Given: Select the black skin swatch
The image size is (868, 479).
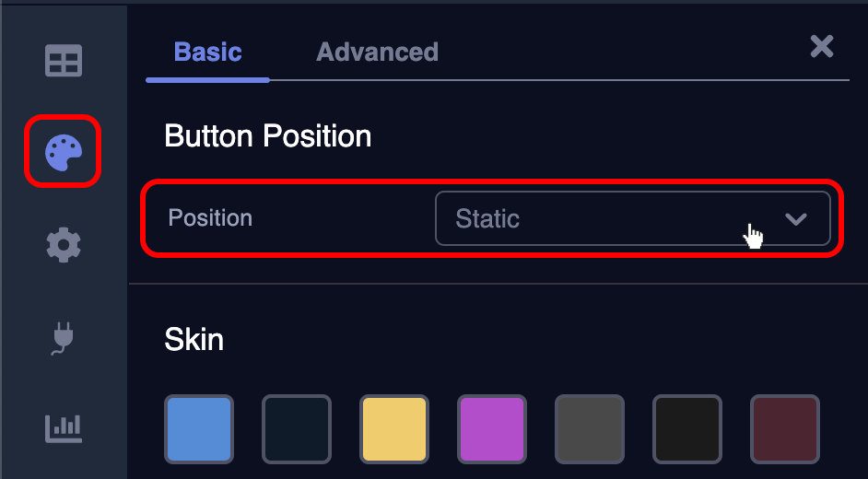Looking at the screenshot, I should (x=687, y=429).
